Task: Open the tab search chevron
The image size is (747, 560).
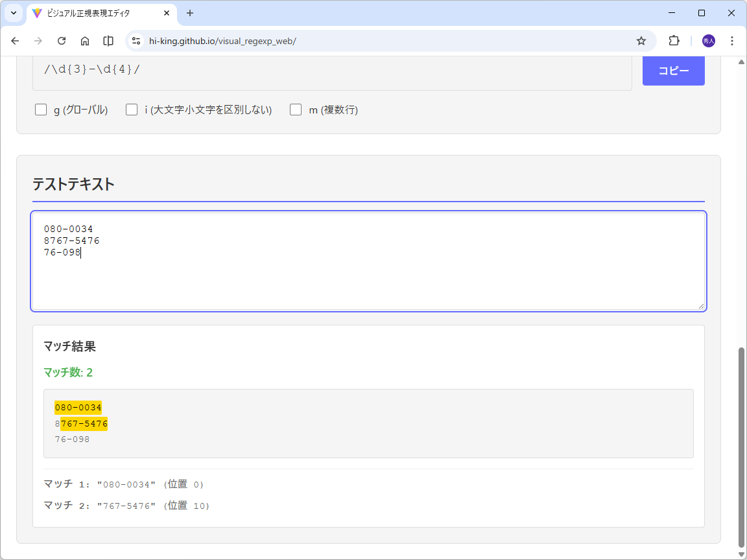Action: pyautogui.click(x=13, y=13)
